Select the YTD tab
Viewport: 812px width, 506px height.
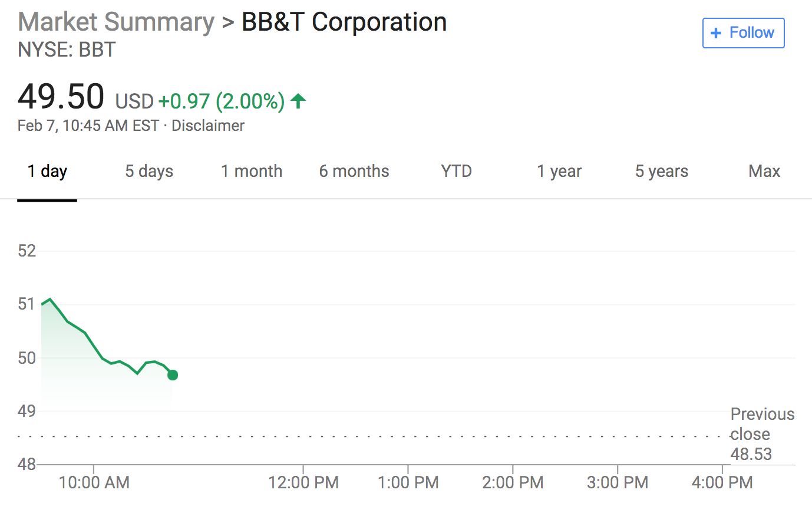(x=457, y=172)
